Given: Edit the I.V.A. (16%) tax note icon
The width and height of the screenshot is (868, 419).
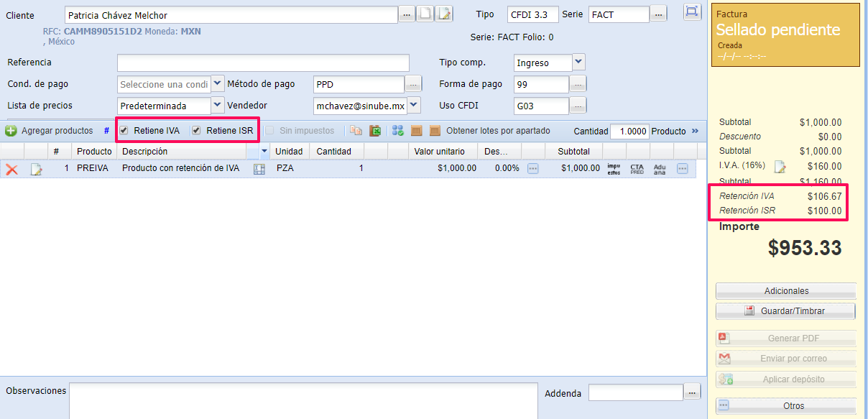Looking at the screenshot, I should pos(780,167).
